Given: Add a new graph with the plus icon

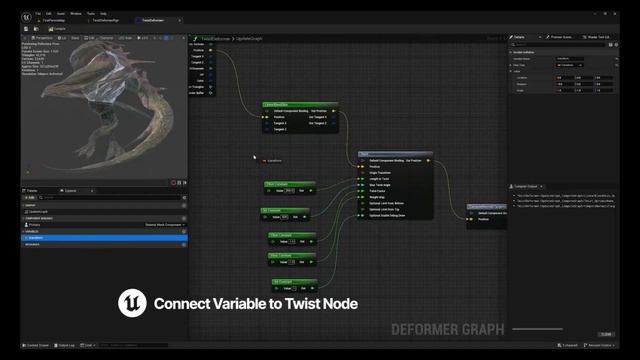Looking at the screenshot, I should (184, 205).
